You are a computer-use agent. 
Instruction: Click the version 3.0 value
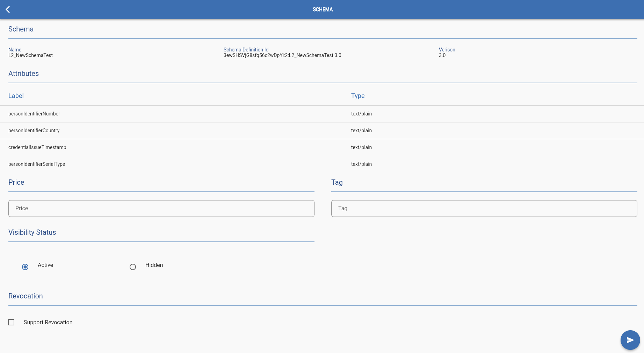tap(442, 55)
